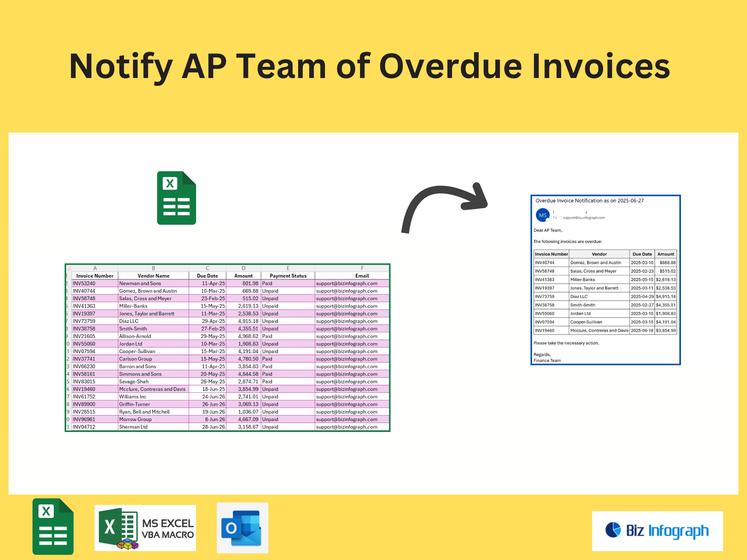Click the 20-May-25 due date cell
The image size is (747, 560).
(207, 374)
